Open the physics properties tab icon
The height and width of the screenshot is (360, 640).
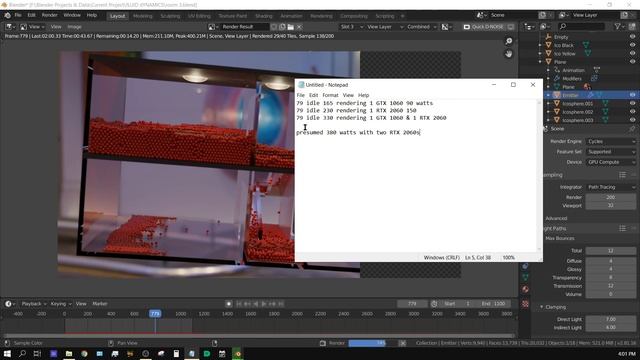click(525, 266)
